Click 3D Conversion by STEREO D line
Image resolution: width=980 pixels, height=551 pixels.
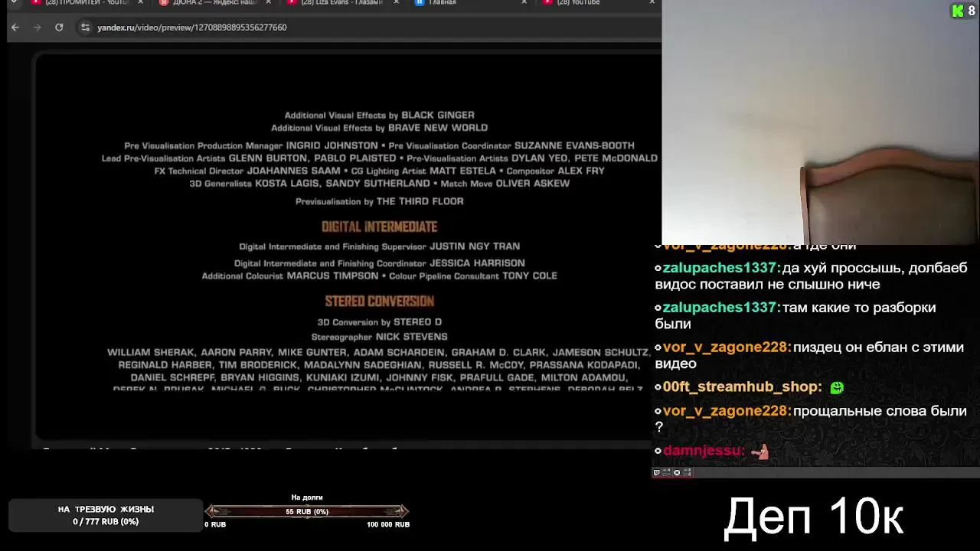pyautogui.click(x=380, y=322)
